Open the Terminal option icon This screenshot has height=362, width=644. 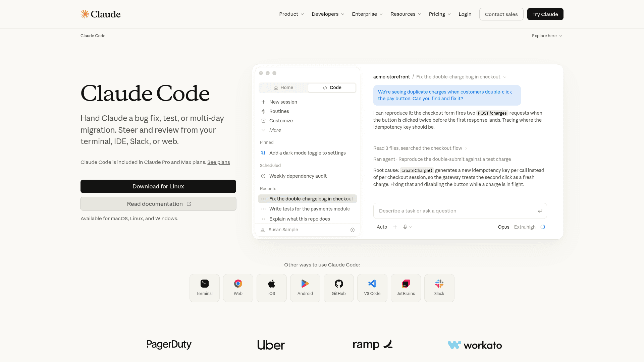(x=205, y=284)
